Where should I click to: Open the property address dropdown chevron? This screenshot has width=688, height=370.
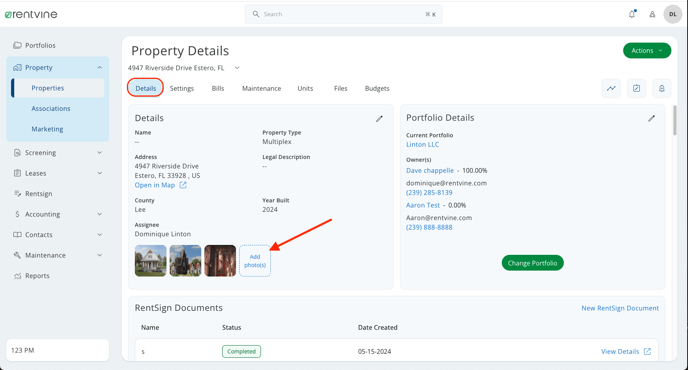coord(237,68)
